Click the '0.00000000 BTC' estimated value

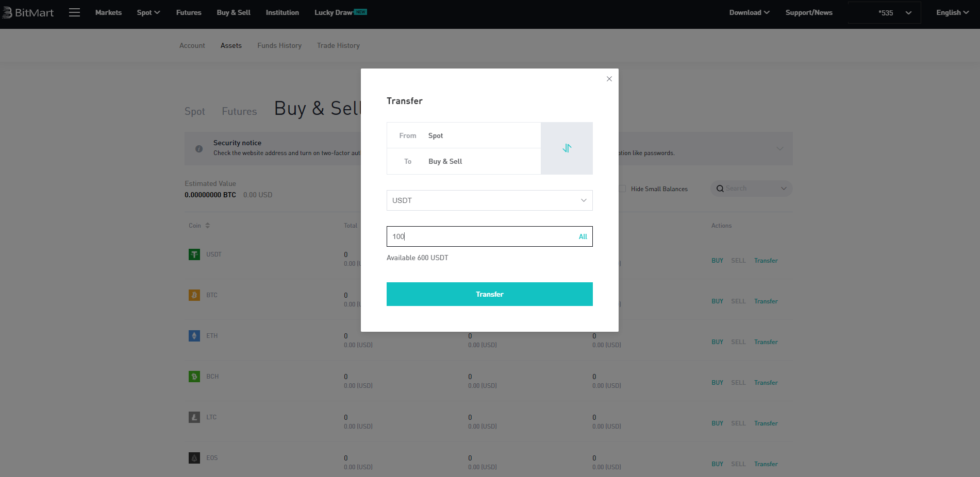coord(210,195)
